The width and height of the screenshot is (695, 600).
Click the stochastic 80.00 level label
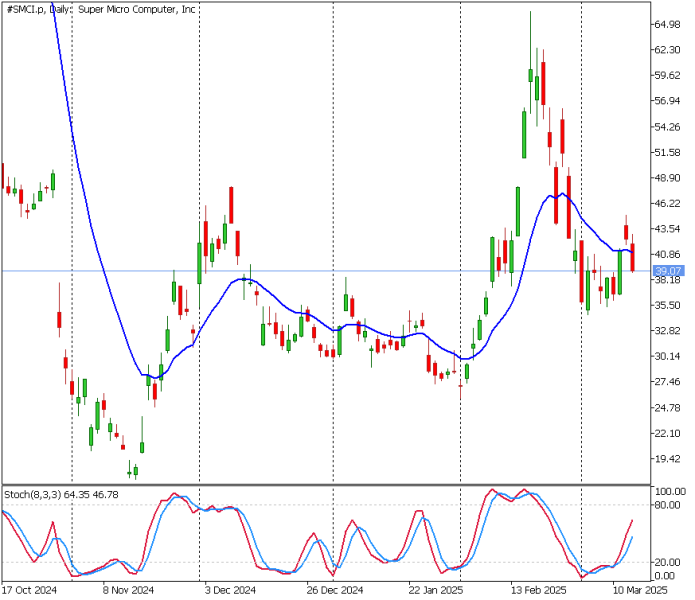point(667,505)
